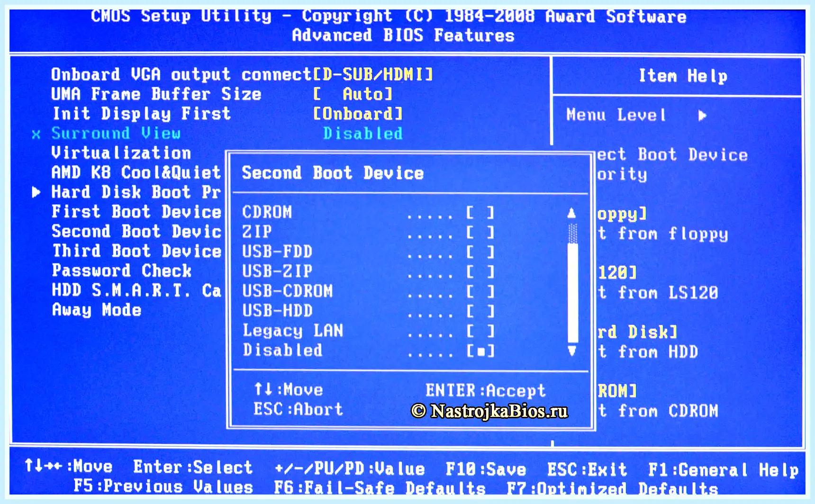
Task: Click the Disabled value of Surround View
Action: pos(363,133)
